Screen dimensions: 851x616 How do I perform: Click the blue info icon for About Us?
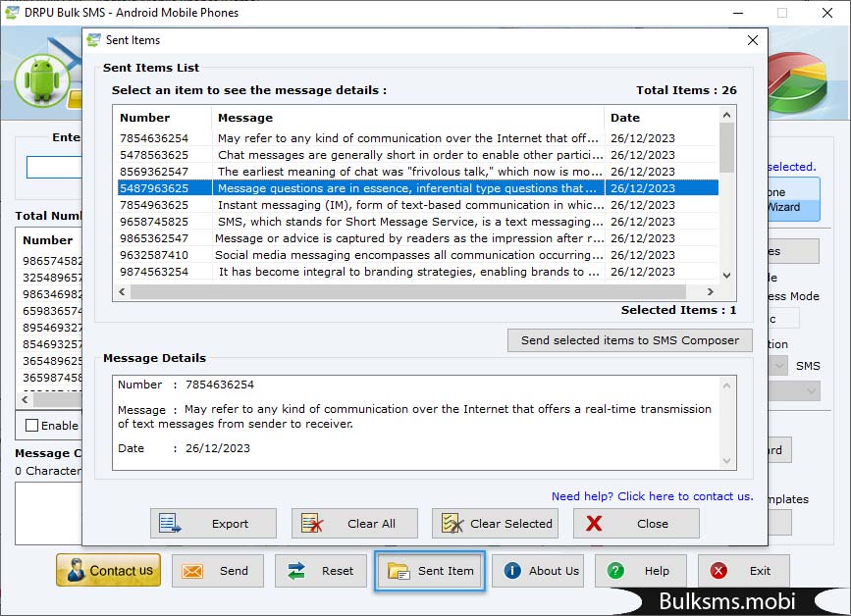pos(512,571)
